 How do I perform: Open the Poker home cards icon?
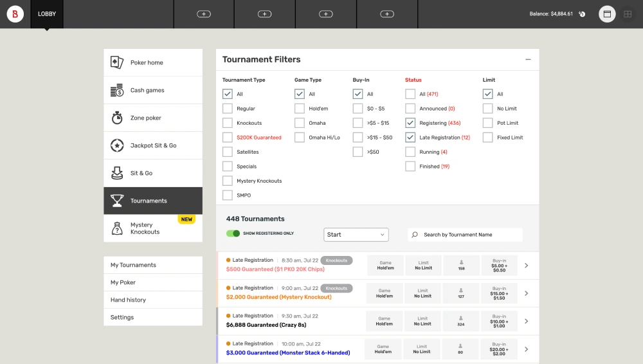tap(117, 62)
